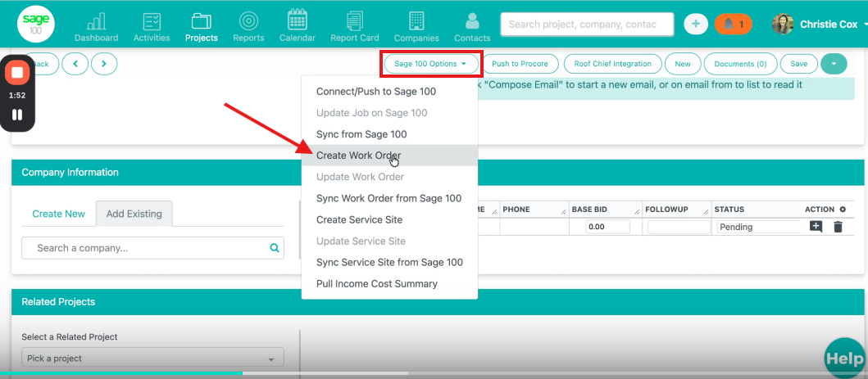Open the Dashboard nav icon

[97, 28]
